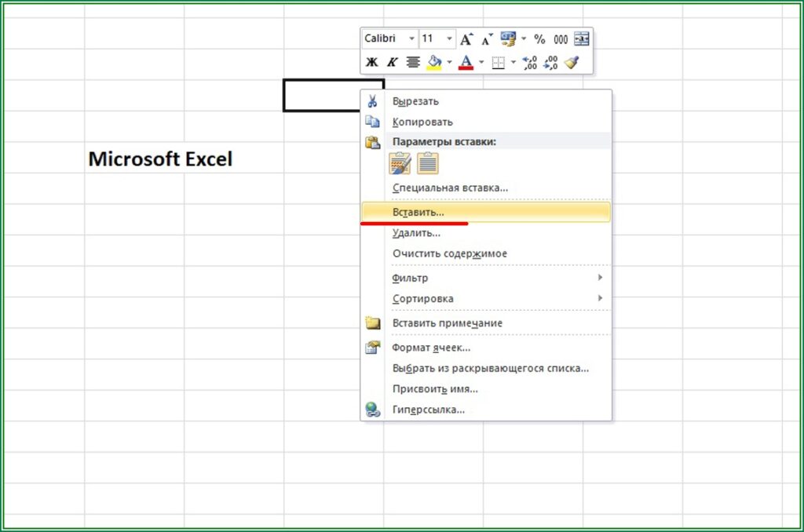This screenshot has width=804, height=532.
Task: Click the borders grid icon
Action: (498, 63)
